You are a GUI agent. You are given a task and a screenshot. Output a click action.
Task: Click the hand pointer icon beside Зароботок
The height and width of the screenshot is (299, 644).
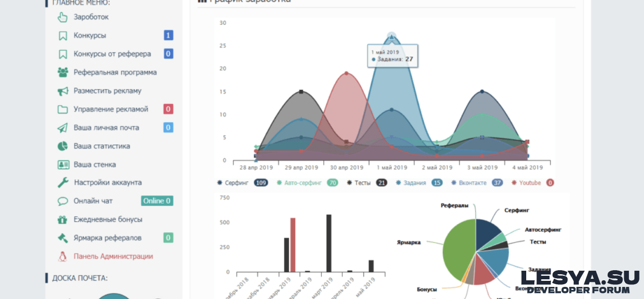click(63, 17)
